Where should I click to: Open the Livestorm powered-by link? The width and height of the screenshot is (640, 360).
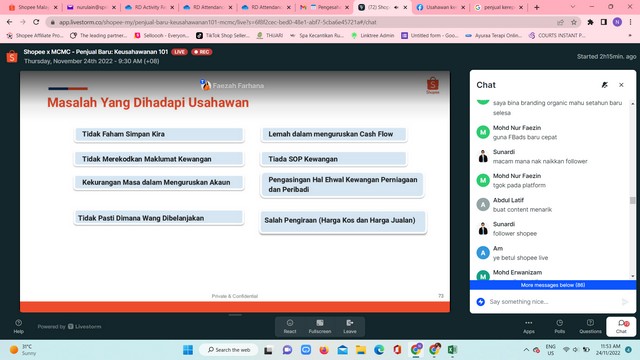click(69, 327)
